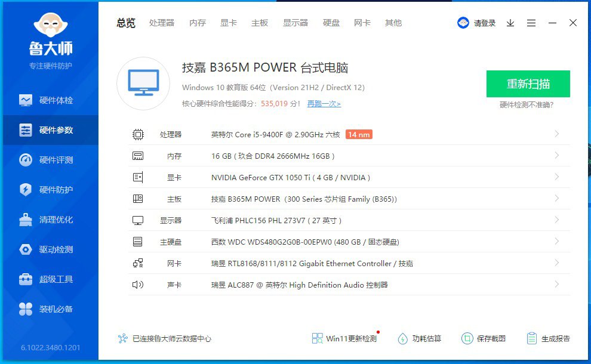Open 装机必备 software section

(x=51, y=309)
